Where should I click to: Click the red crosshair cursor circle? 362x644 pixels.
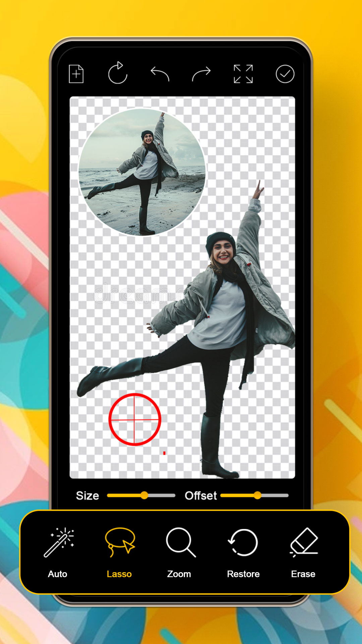[135, 420]
